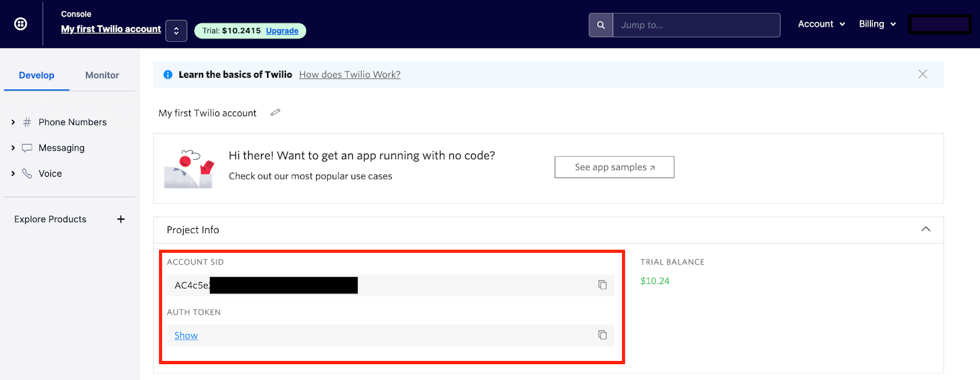The image size is (980, 380).
Task: Collapse the Project Info section
Action: click(x=925, y=229)
